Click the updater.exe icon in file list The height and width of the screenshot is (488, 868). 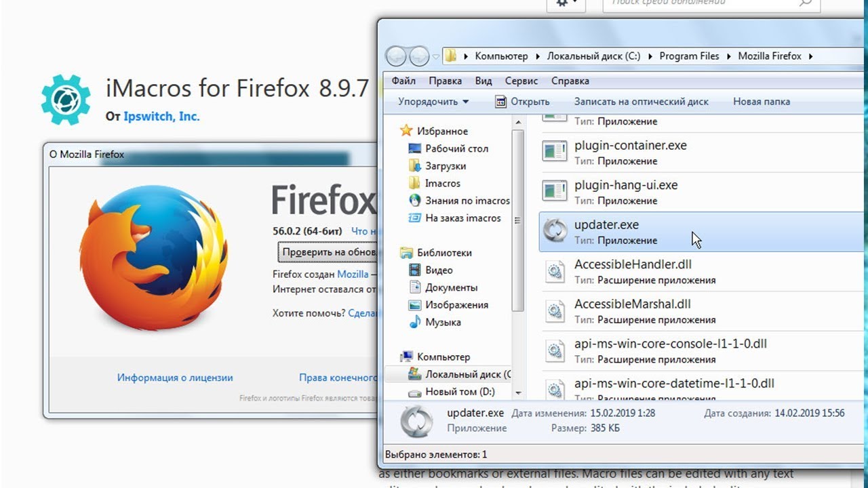pos(555,230)
